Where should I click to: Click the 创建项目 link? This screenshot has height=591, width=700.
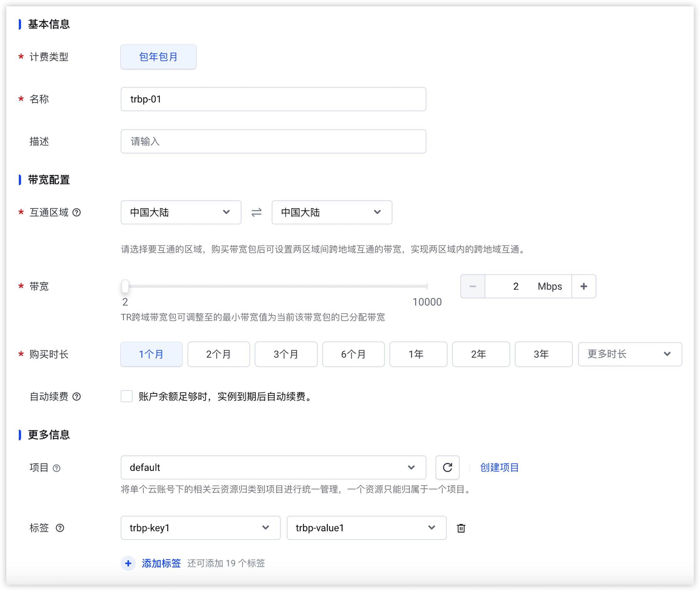click(499, 467)
